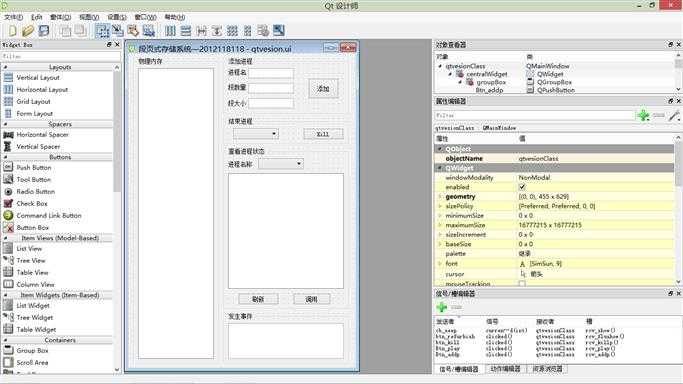Select the Edit Signals/Slots mode icon
This screenshot has width=683, height=384.
[118, 30]
